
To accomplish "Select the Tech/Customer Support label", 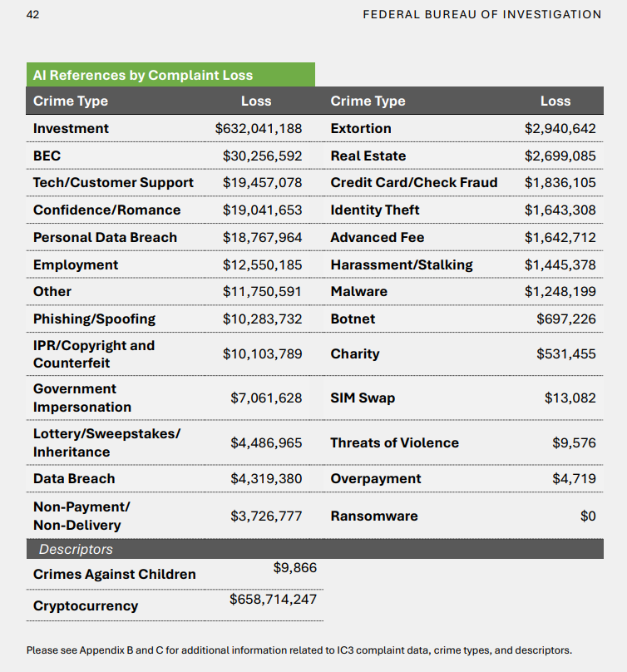I will click(113, 183).
